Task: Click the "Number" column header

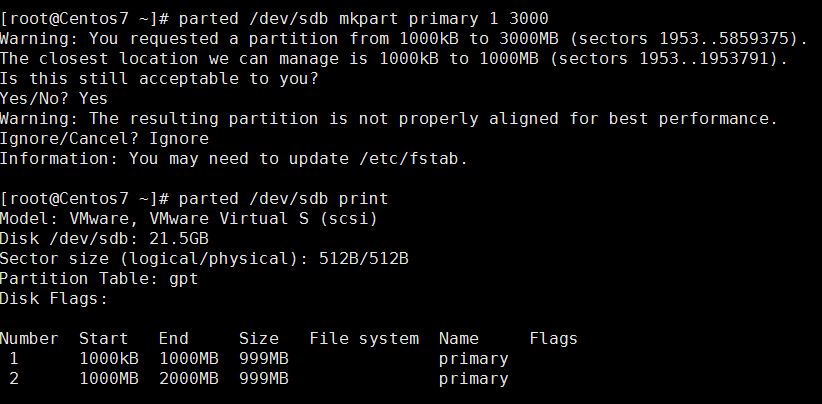Action: [x=29, y=339]
